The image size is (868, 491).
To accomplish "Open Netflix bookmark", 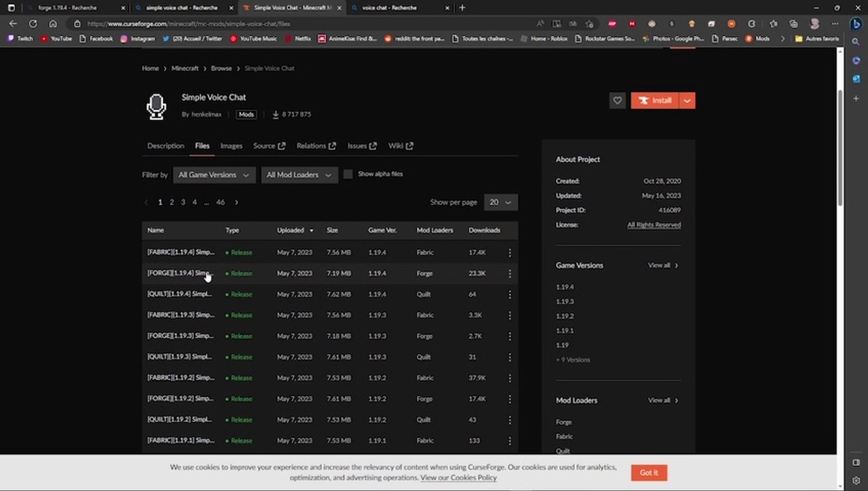I will pyautogui.click(x=298, y=39).
